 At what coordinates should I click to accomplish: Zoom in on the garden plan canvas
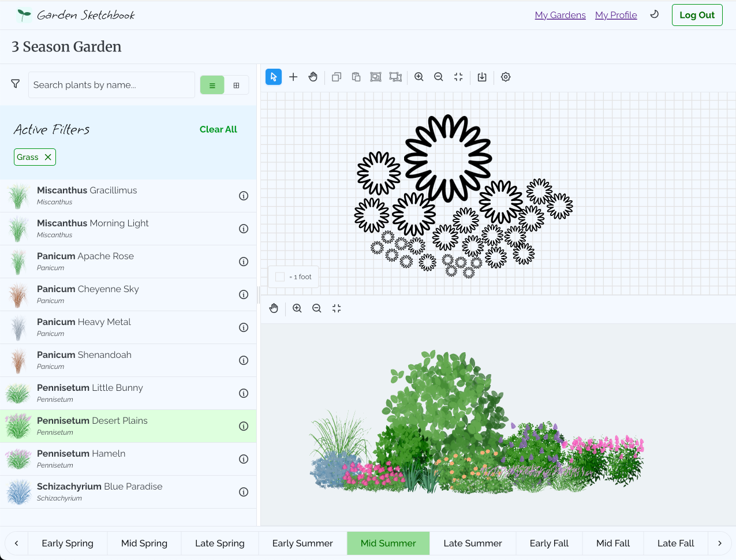pyautogui.click(x=419, y=76)
